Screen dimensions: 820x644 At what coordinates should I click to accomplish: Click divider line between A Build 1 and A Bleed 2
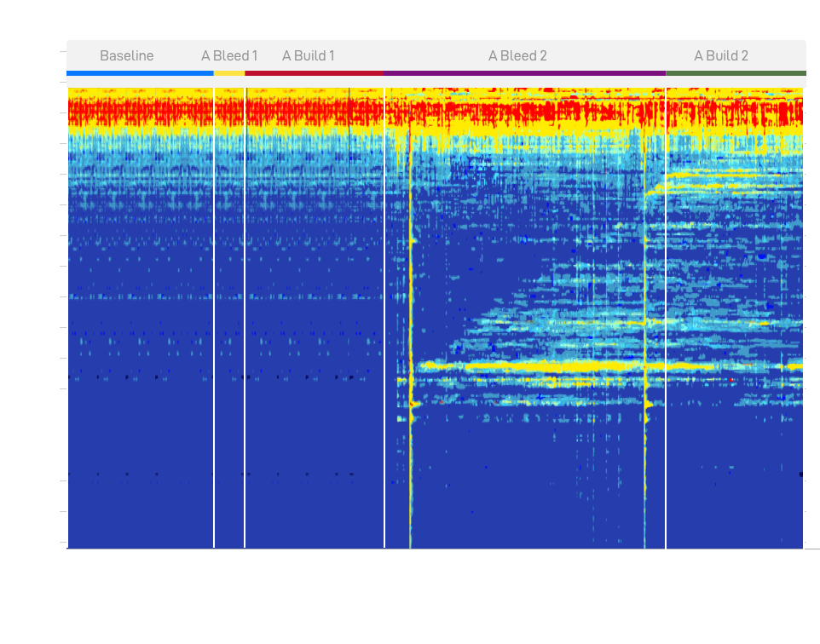click(384, 341)
